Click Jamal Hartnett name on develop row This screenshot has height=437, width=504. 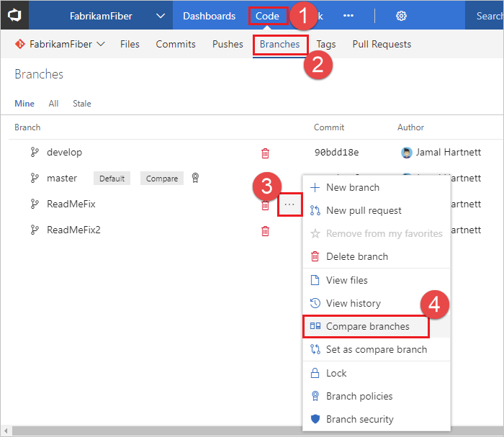(449, 152)
